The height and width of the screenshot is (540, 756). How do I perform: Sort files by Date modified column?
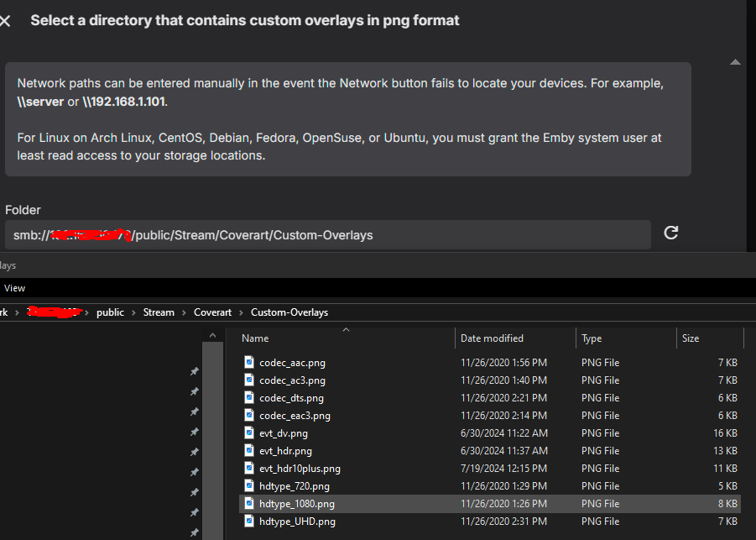[492, 338]
